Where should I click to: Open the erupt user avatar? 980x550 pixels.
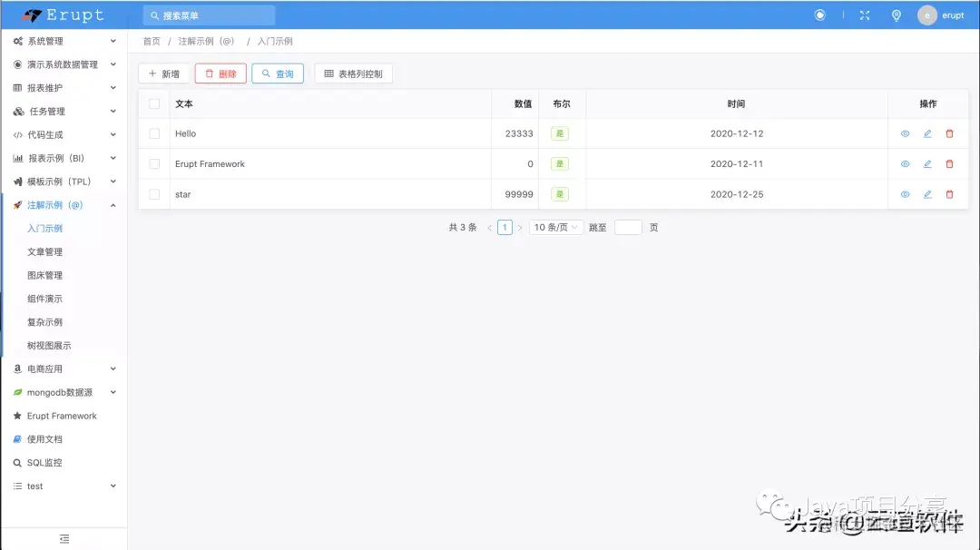click(x=926, y=15)
